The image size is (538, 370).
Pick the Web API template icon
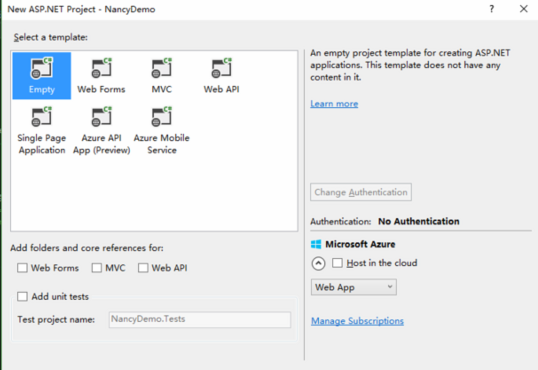click(222, 68)
